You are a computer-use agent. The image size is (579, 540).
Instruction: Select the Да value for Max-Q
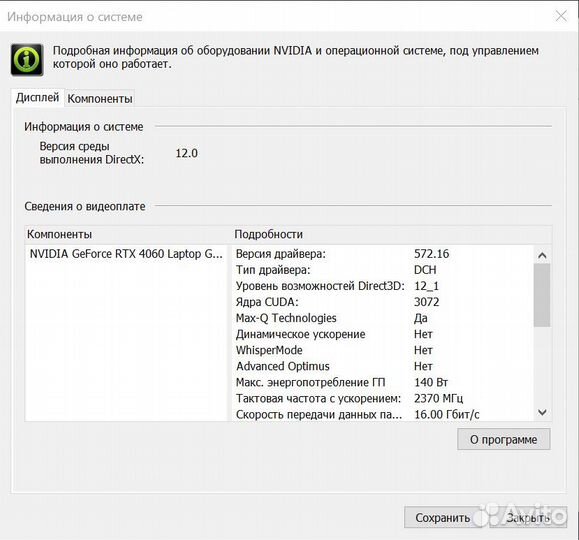point(421,318)
